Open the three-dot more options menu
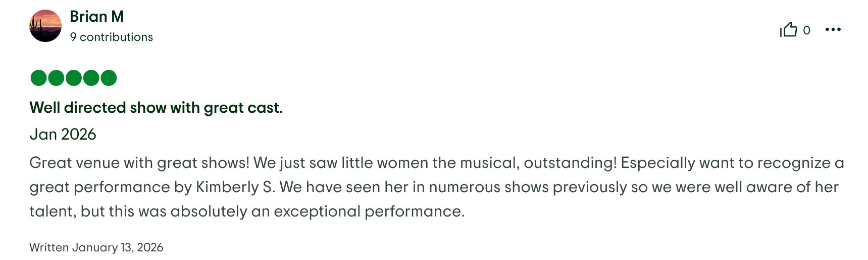Screen dimensions: 868x260 coord(833,30)
